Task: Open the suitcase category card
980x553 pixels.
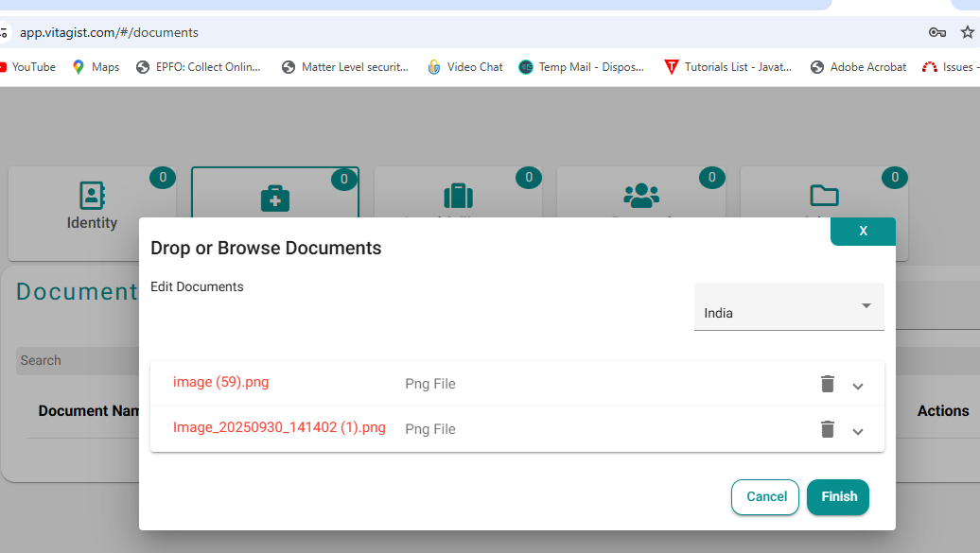Action: click(458, 194)
